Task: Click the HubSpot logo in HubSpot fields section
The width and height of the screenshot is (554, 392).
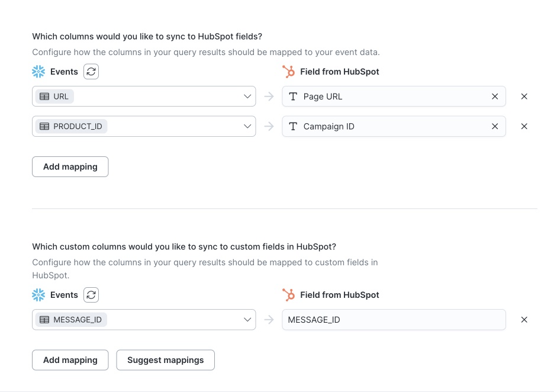Action: (x=288, y=72)
